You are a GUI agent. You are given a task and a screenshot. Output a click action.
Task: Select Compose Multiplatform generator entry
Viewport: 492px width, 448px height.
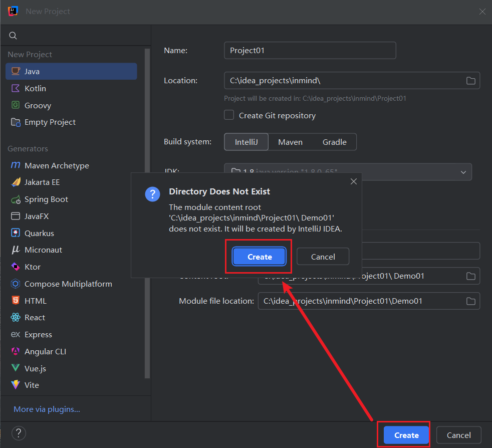pyautogui.click(x=71, y=284)
